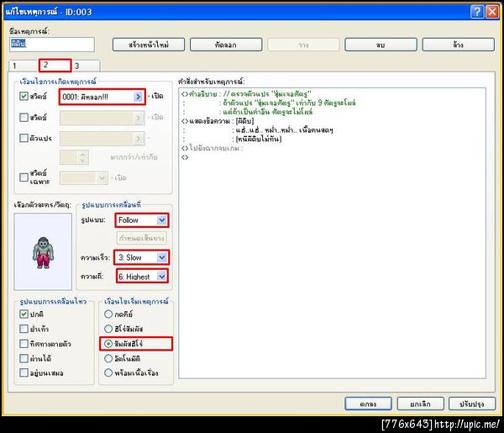
Task: Select the zombie character graphic preview
Action: (x=43, y=251)
